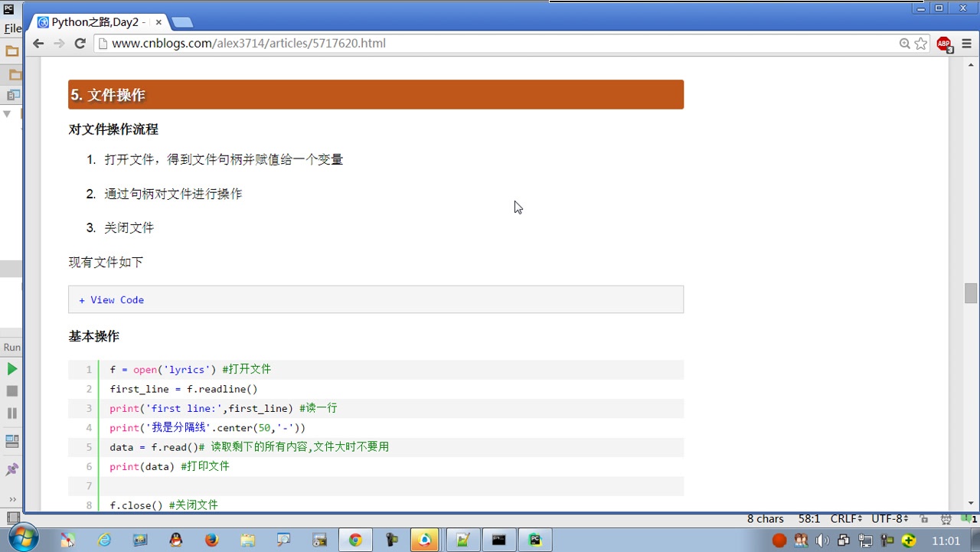The width and height of the screenshot is (980, 552).
Task: Click the data = f.read() code line
Action: click(249, 447)
